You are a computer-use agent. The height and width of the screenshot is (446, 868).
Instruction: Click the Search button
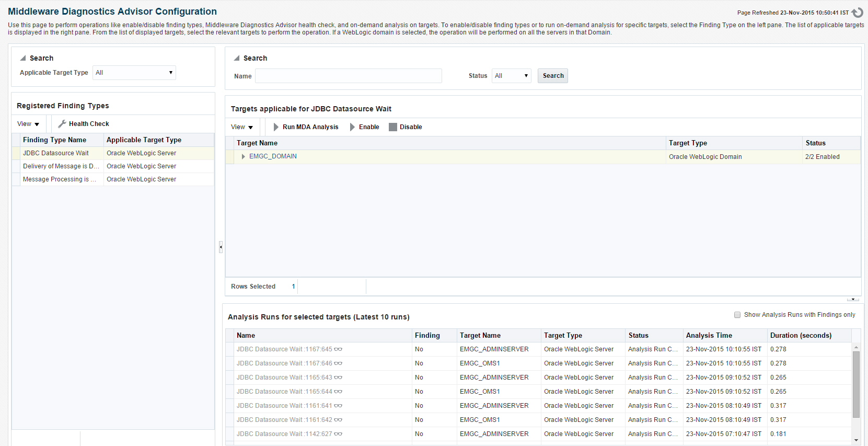(x=553, y=76)
